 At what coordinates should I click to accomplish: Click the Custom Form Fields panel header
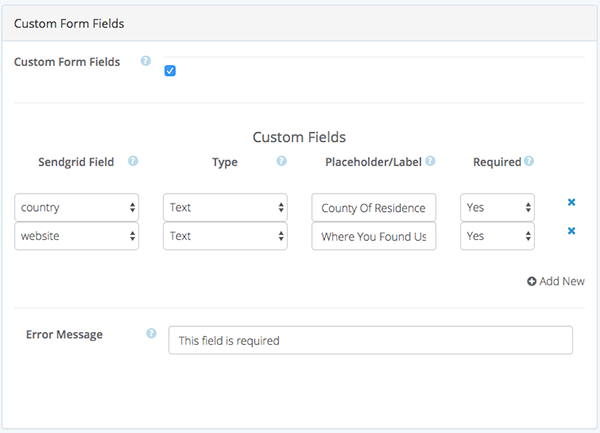tap(299, 23)
